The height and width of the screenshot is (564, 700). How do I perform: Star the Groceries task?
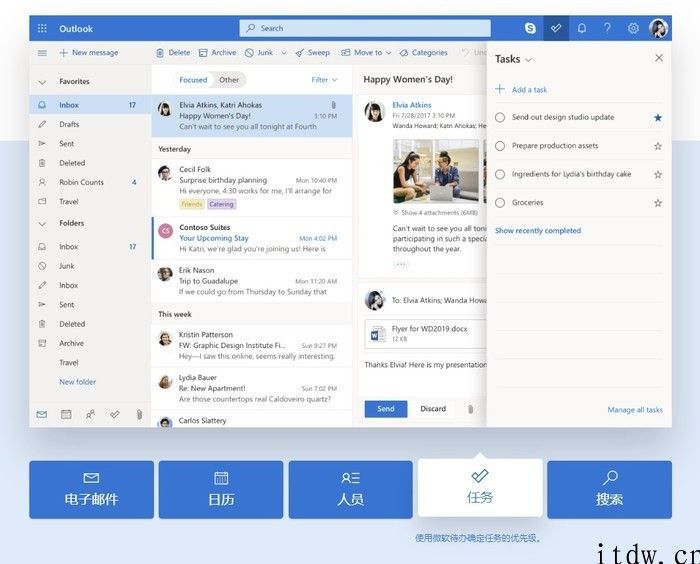[x=658, y=203]
